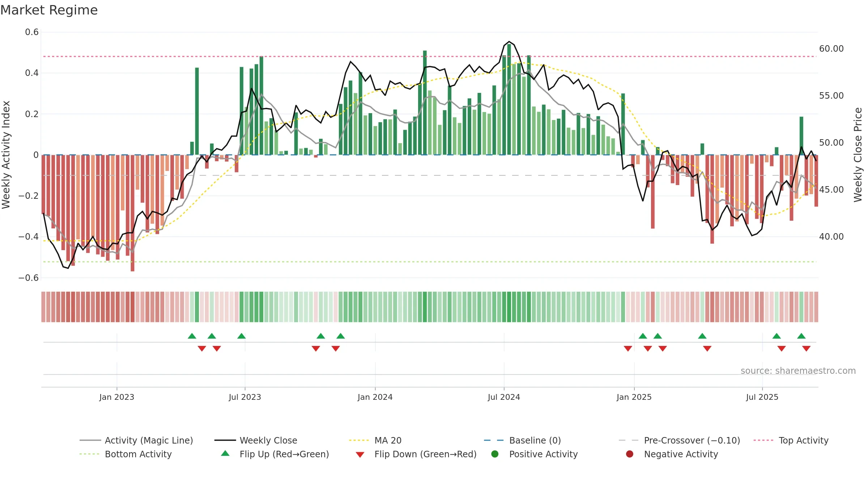Click the last green flip-up marker after Jul 2025
Image resolution: width=868 pixels, height=488 pixels.
pos(801,336)
